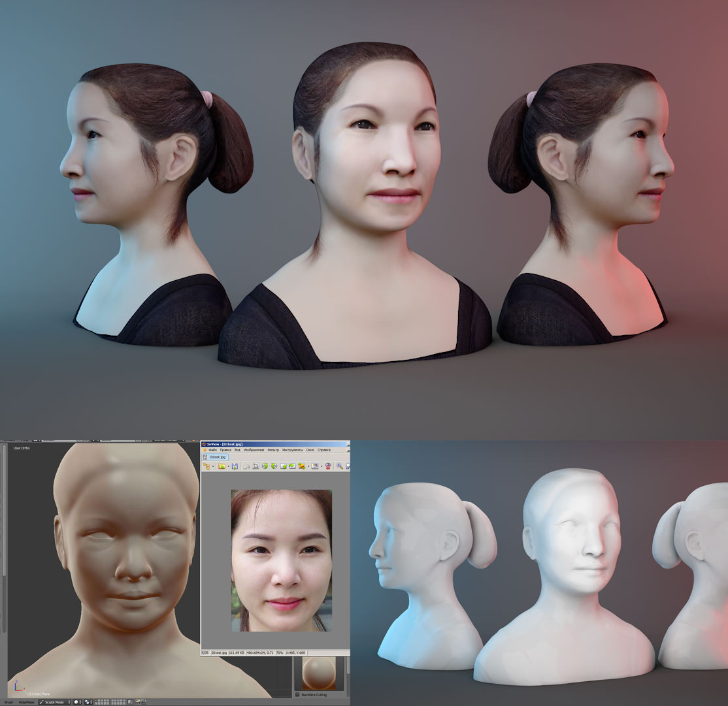Enable the Backface Culling checkbox
Viewport: 728px width, 706px height.
(297, 694)
